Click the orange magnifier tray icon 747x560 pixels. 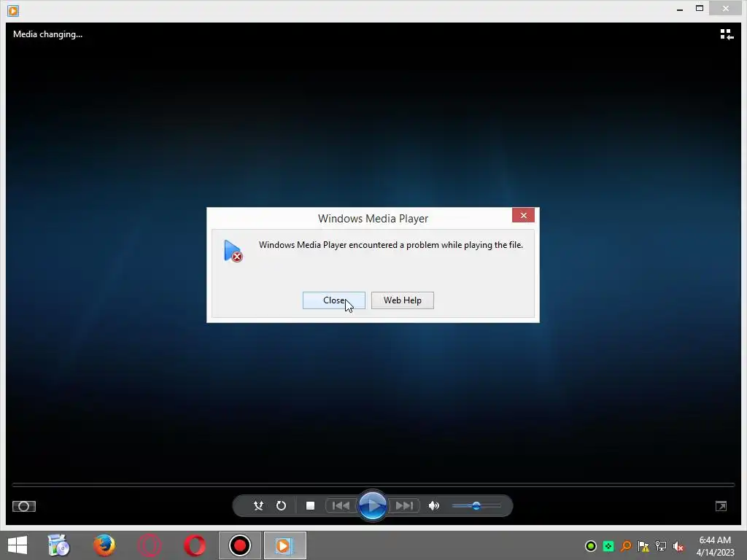[x=626, y=546]
